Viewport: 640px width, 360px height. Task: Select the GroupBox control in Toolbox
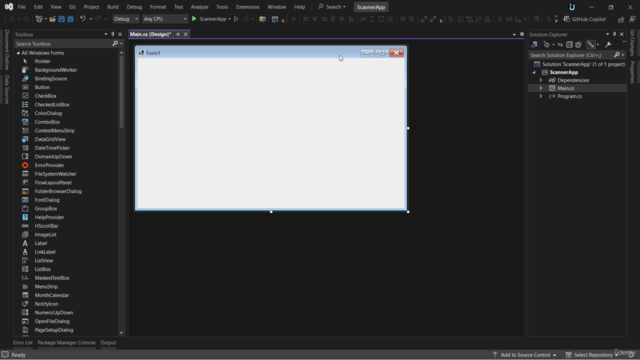click(x=46, y=209)
